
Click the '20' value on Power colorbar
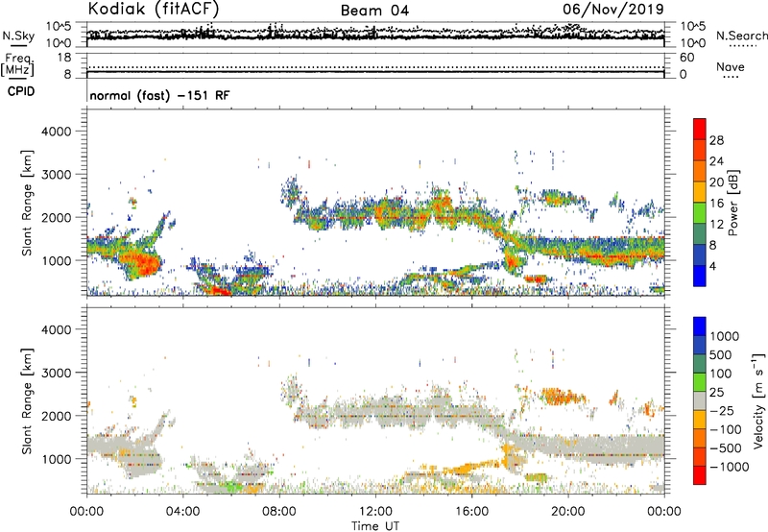pos(716,182)
